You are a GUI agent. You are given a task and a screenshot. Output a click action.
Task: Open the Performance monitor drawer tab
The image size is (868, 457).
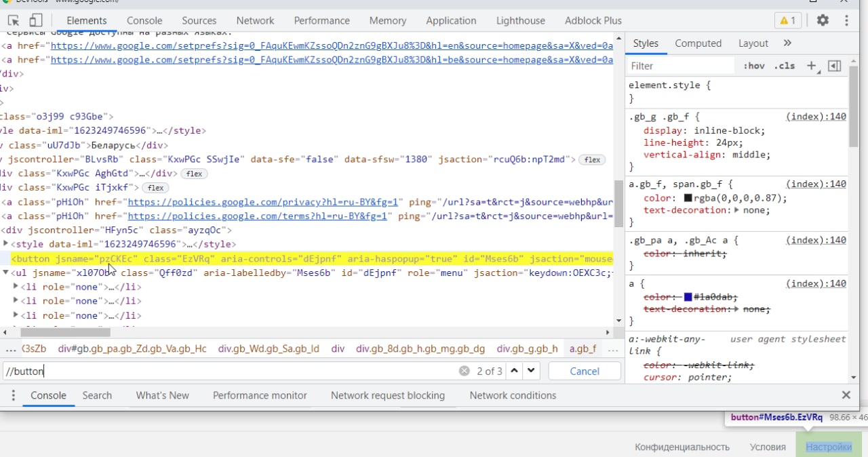tap(260, 395)
